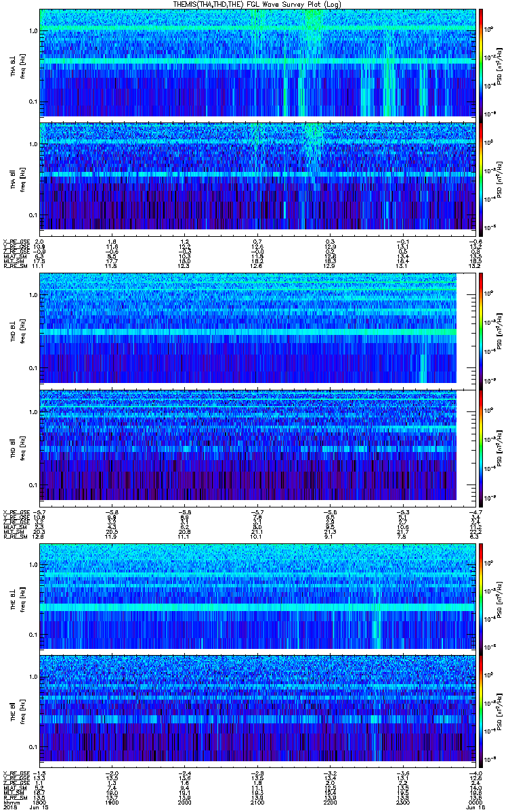The image size is (508, 812).
Task: Click X_RE_GSE row label beneath the THA panels
Action: click(x=15, y=241)
